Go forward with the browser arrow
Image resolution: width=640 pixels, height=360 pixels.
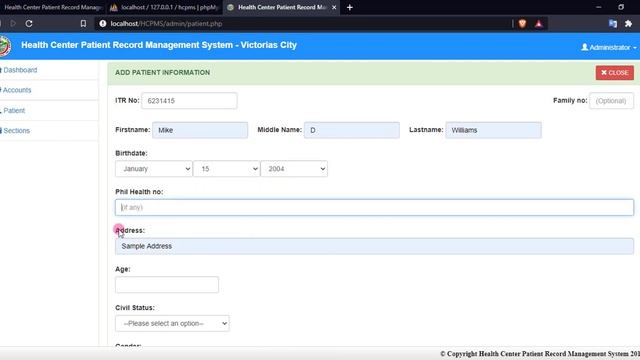coord(13,24)
